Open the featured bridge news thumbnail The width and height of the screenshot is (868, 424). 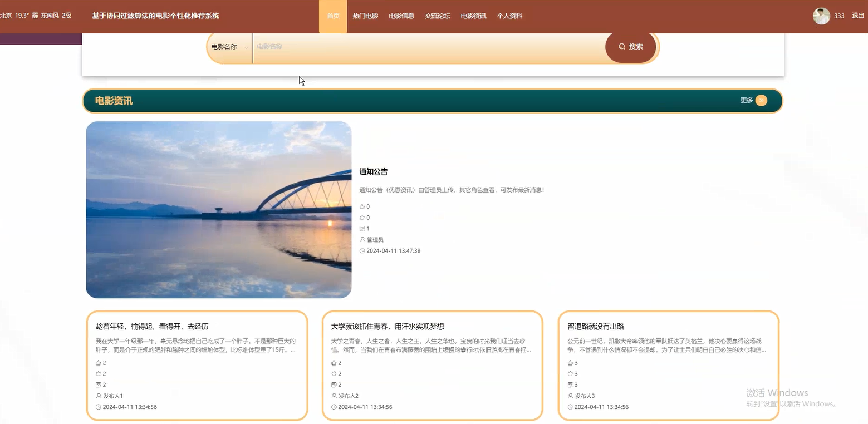218,210
